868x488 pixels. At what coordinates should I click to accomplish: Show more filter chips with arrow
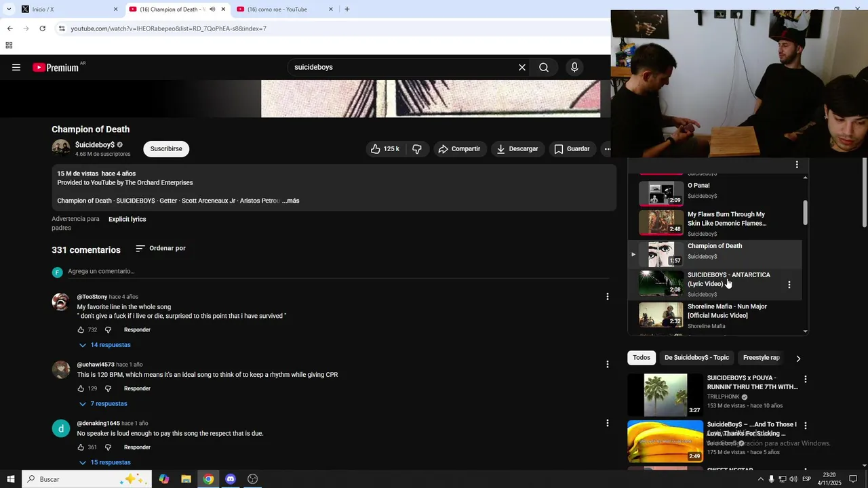(x=798, y=358)
